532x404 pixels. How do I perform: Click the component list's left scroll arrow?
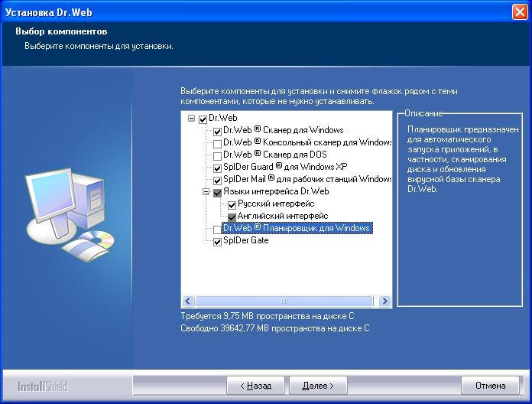coord(188,301)
